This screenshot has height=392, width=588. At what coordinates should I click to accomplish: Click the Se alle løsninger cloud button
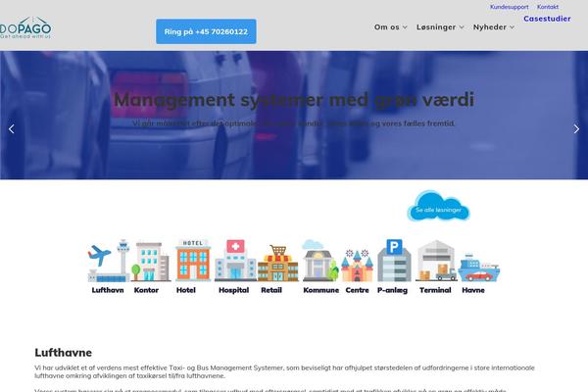438,207
